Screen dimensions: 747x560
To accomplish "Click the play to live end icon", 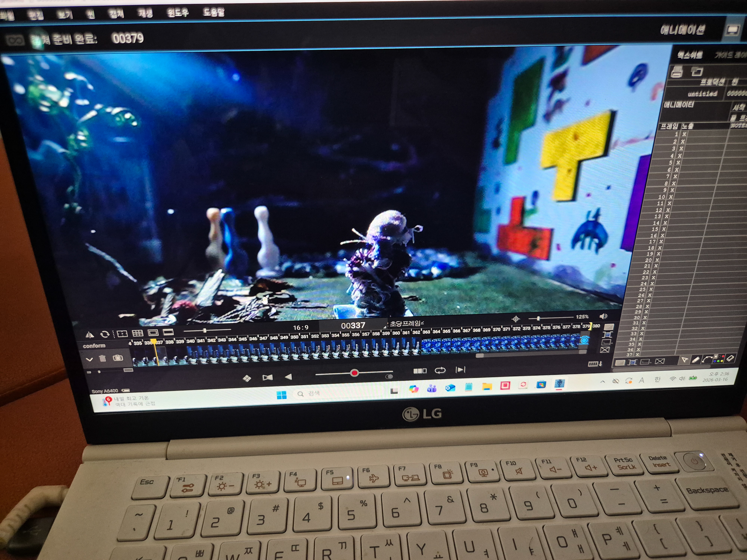I will tap(460, 370).
